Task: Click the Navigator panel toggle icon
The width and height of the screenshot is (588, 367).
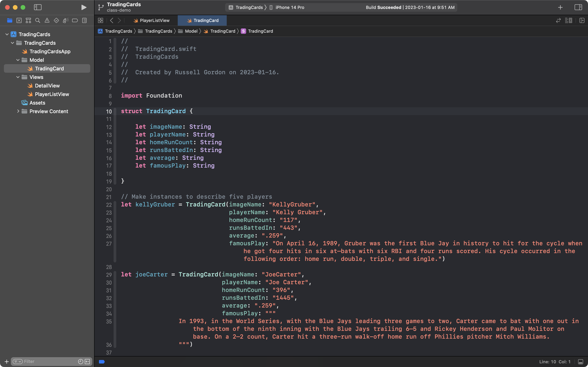Action: (x=38, y=7)
